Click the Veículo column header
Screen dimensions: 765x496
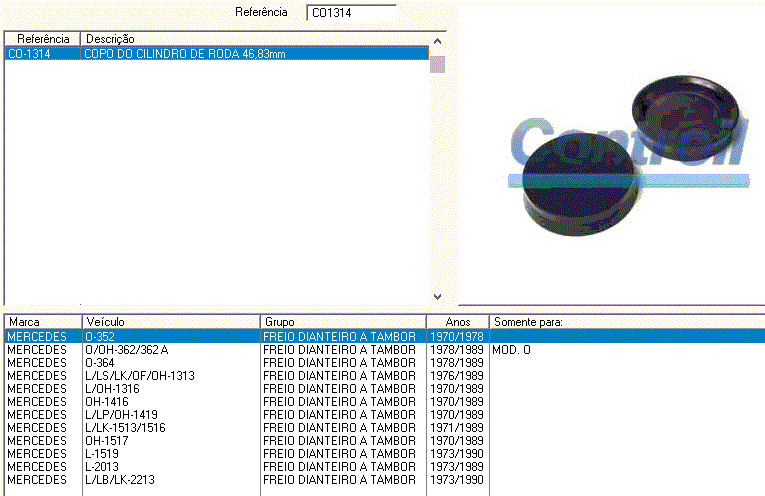[170, 322]
